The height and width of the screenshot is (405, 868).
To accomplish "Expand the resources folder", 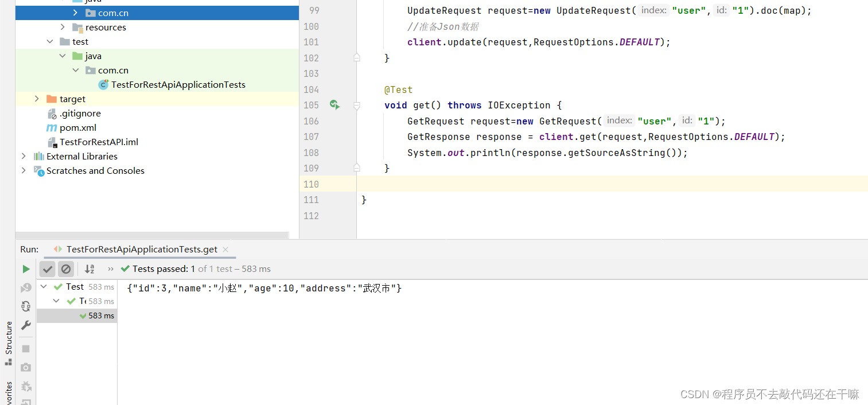I will pyautogui.click(x=63, y=27).
